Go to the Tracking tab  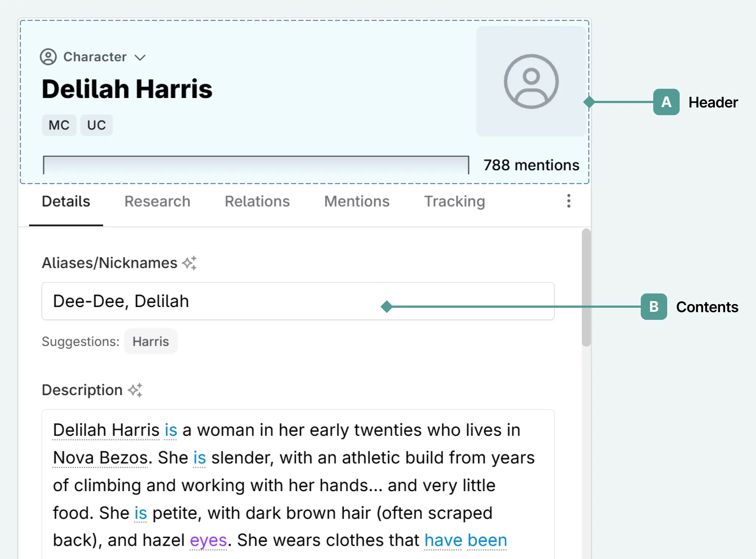pos(455,201)
